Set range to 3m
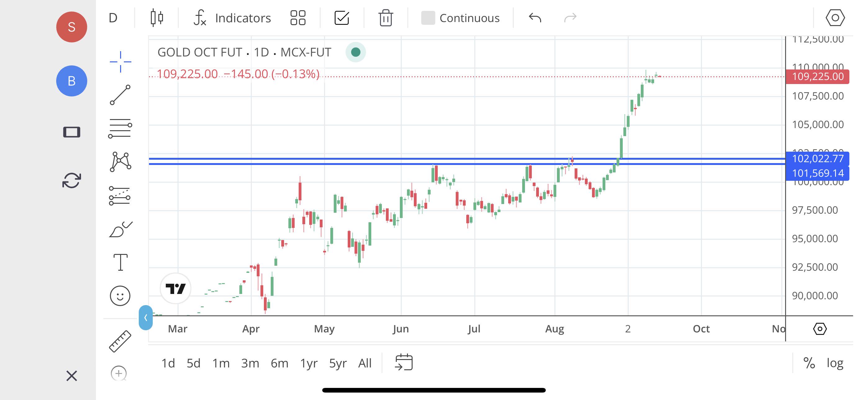Screen dimensions: 868x400 click(250, 363)
